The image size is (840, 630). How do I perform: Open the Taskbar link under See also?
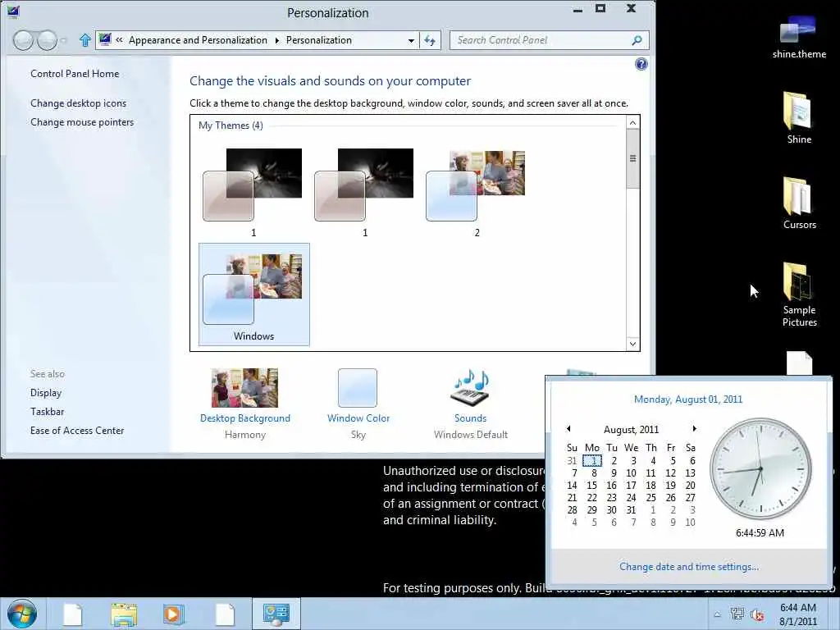[47, 412]
